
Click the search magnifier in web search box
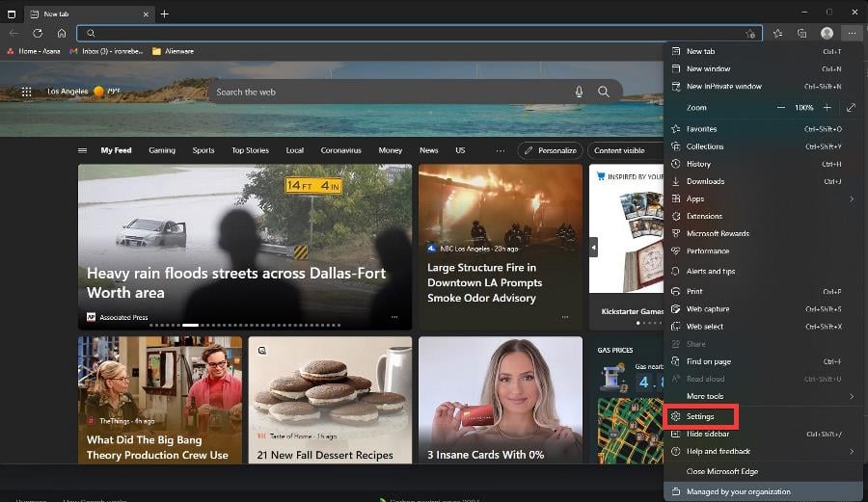(x=604, y=92)
